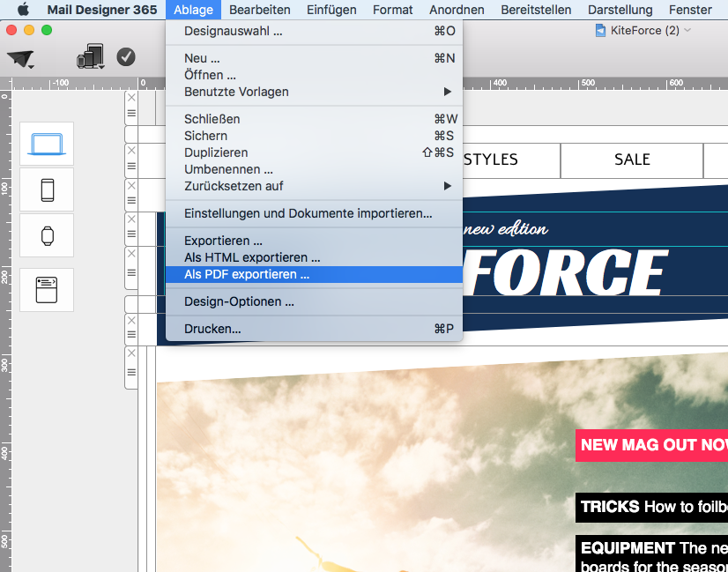Open the Einfügen menu
Screen dimensions: 728x572
pyautogui.click(x=331, y=10)
